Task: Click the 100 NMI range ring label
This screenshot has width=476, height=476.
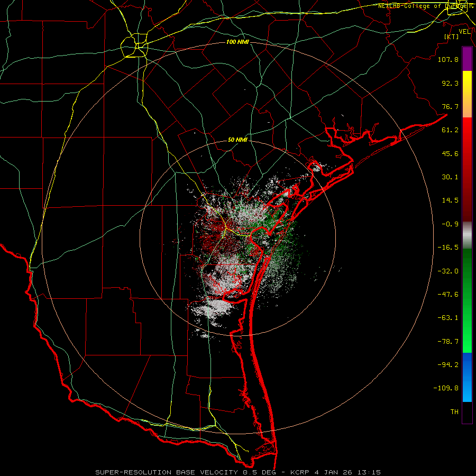Action: click(237, 42)
